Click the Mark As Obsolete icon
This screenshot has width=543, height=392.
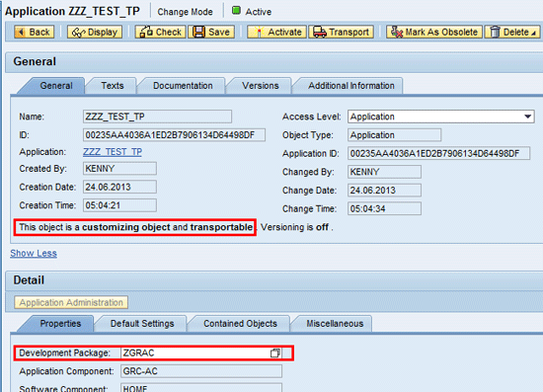[397, 32]
